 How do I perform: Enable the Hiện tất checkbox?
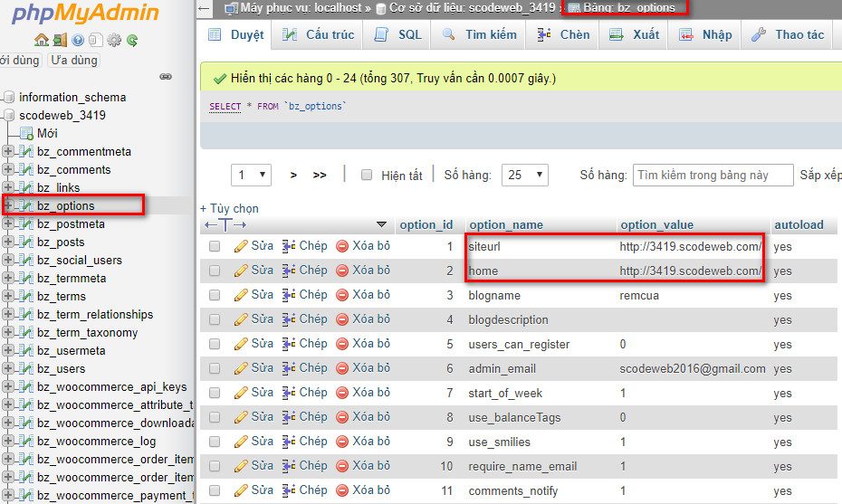point(367,176)
